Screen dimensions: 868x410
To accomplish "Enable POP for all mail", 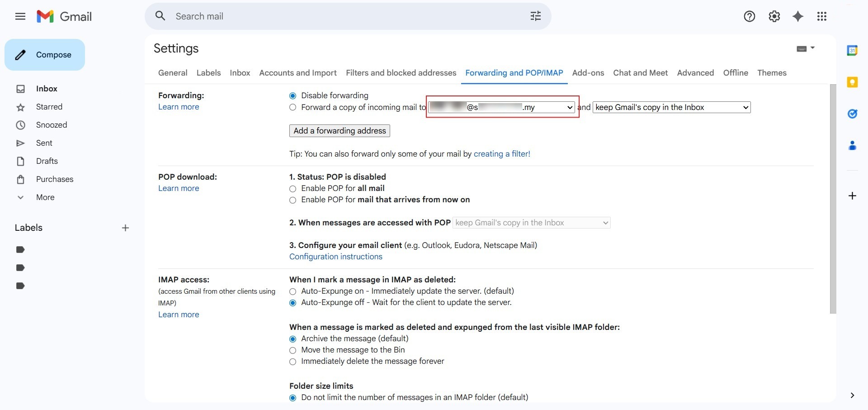I will [293, 189].
